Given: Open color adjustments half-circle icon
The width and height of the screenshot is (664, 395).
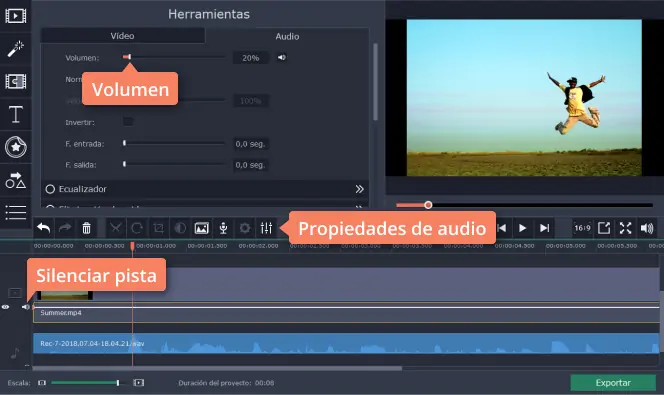Looking at the screenshot, I should tap(180, 228).
